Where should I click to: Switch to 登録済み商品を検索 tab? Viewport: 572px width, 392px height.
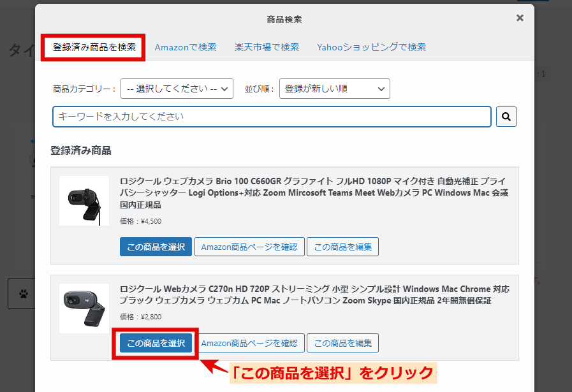(x=94, y=47)
